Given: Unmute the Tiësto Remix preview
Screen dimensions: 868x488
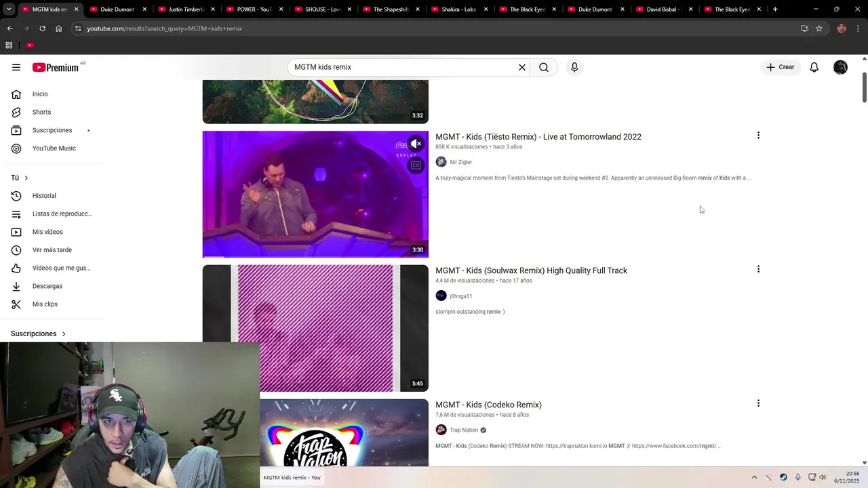Looking at the screenshot, I should 416,144.
